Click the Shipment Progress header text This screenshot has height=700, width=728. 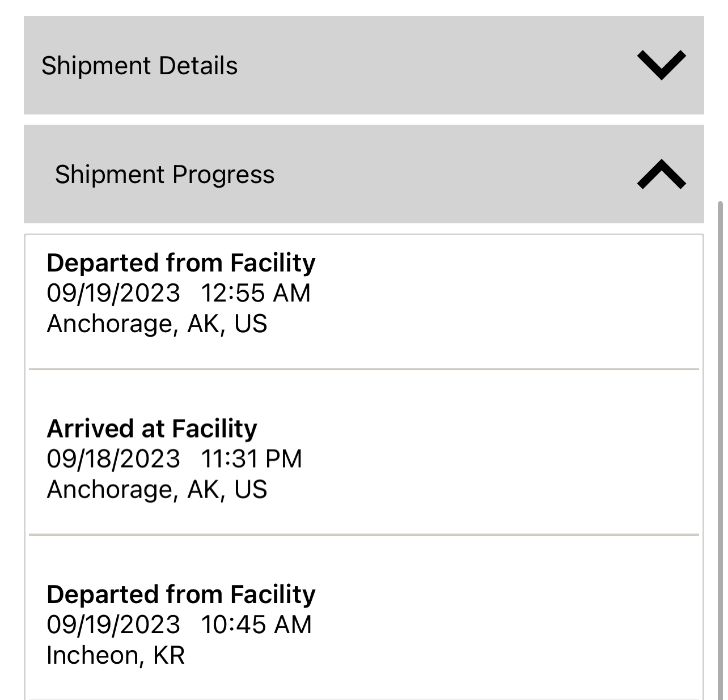pyautogui.click(x=164, y=174)
